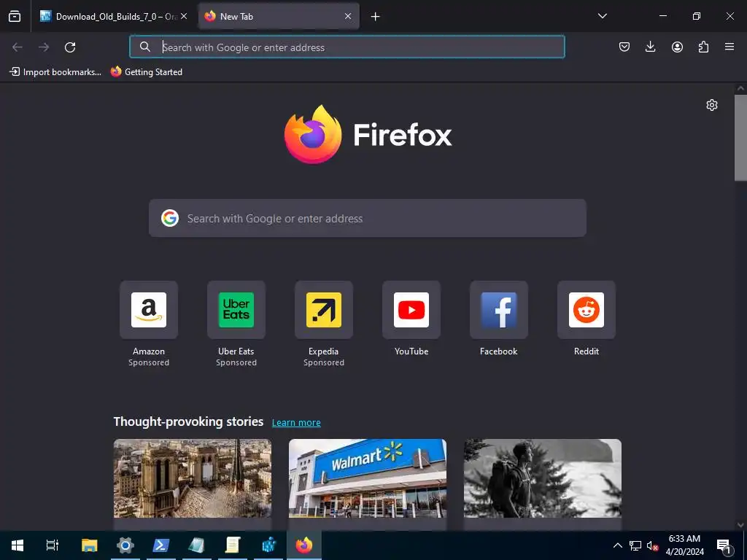Open the application hamburger menu
Viewport: 747px width, 560px height.
(x=729, y=47)
